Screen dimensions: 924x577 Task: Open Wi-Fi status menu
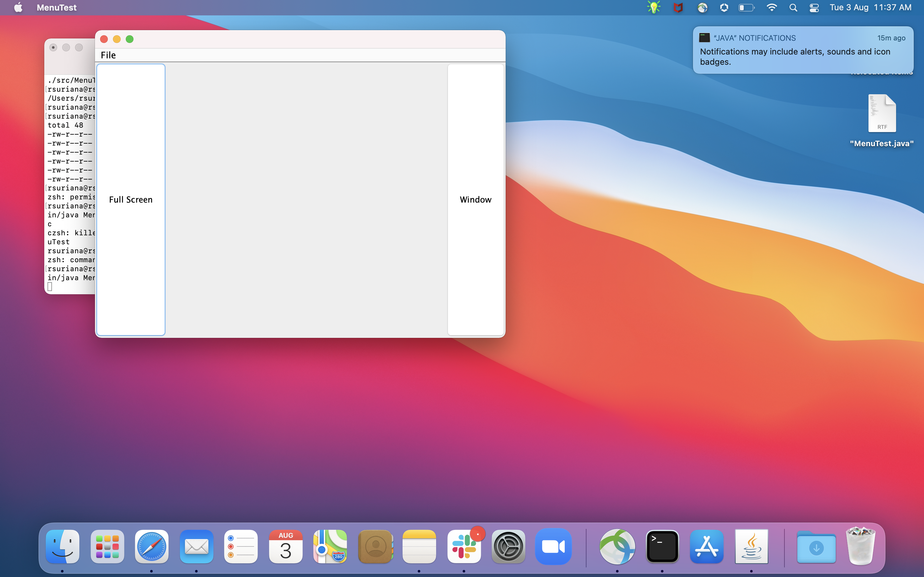[x=772, y=8]
